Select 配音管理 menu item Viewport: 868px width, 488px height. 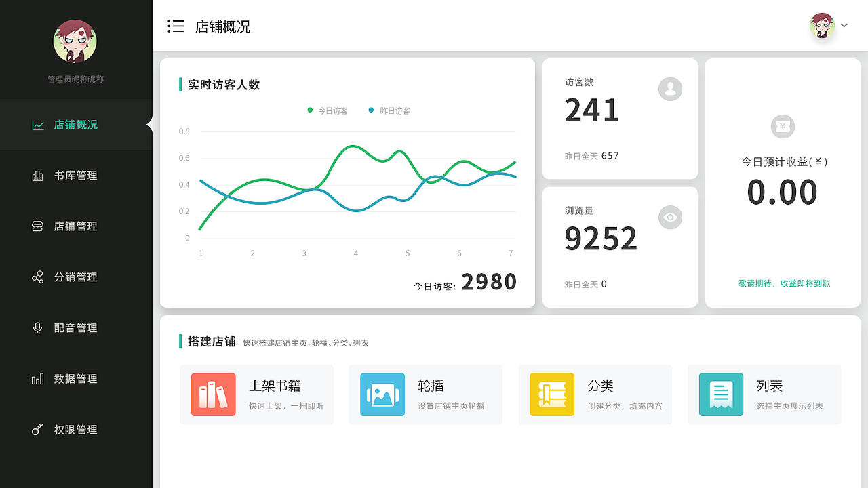click(76, 328)
